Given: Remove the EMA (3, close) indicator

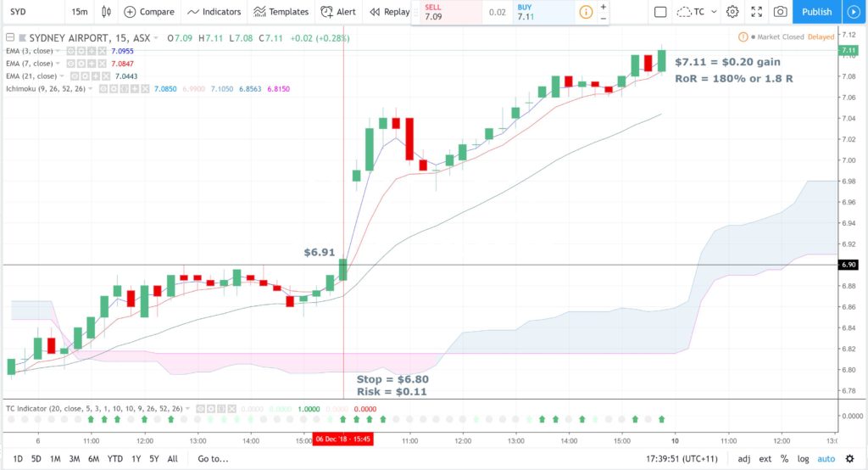Looking at the screenshot, I should click(102, 51).
